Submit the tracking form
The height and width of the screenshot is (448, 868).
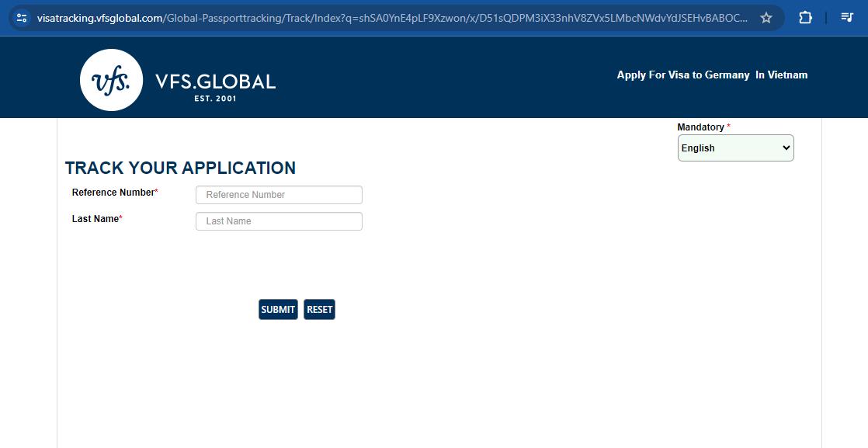point(278,310)
